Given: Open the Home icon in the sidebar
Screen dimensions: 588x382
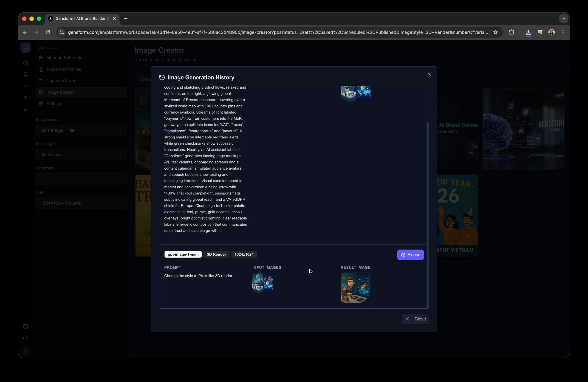Looking at the screenshot, I should (x=25, y=63).
